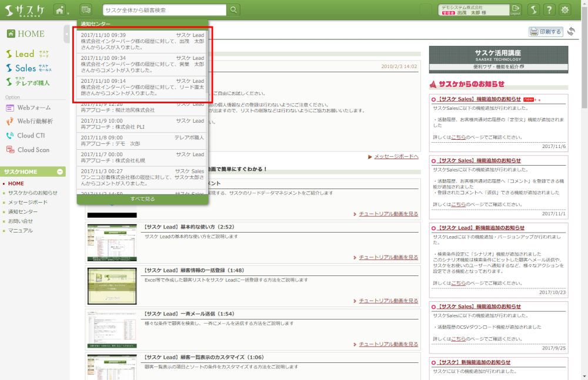Click the Logout icon
The height and width of the screenshot is (380, 588).
(x=515, y=9)
